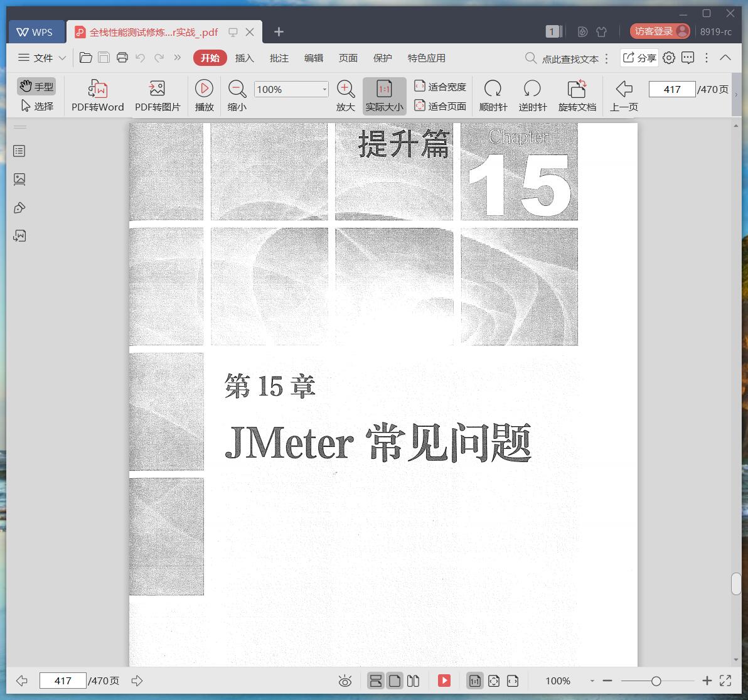Screen dimensions: 748x700
Task: Zoom out with the magnifier minus icon
Action: click(x=237, y=96)
